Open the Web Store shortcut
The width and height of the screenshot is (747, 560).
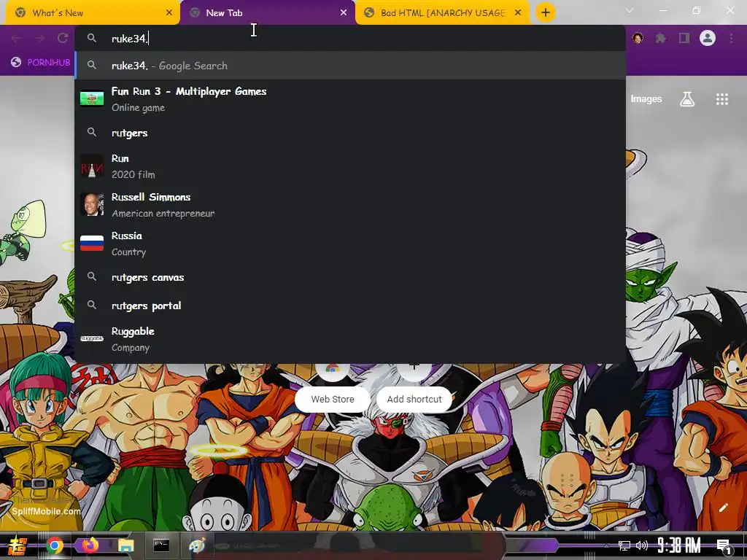333,399
